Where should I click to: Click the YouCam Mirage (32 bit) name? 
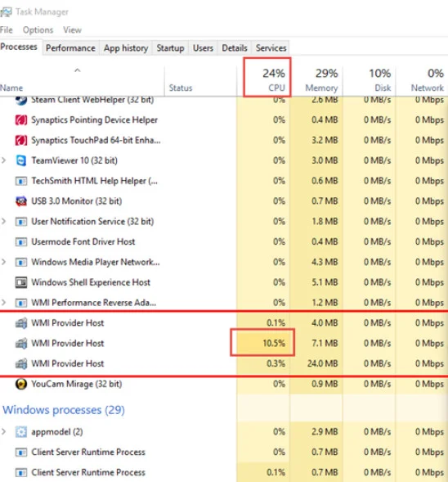tap(77, 384)
